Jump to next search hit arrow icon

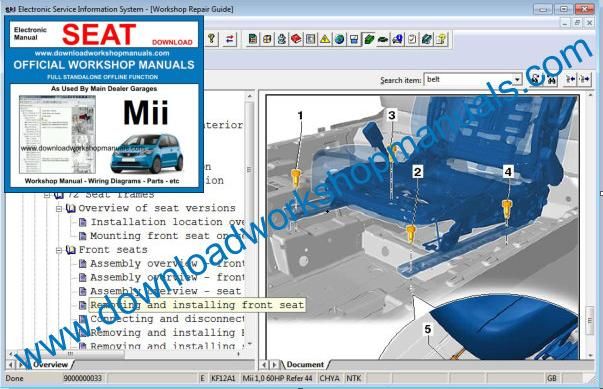585,80
